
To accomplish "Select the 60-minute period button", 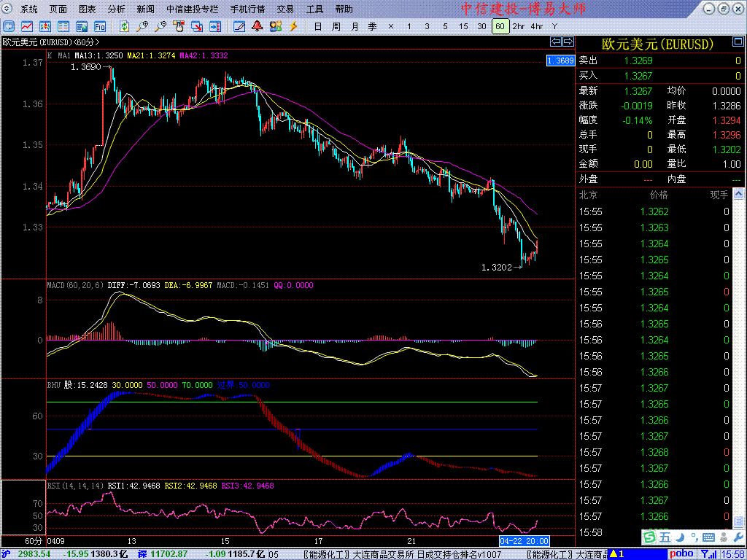I will coord(500,26).
